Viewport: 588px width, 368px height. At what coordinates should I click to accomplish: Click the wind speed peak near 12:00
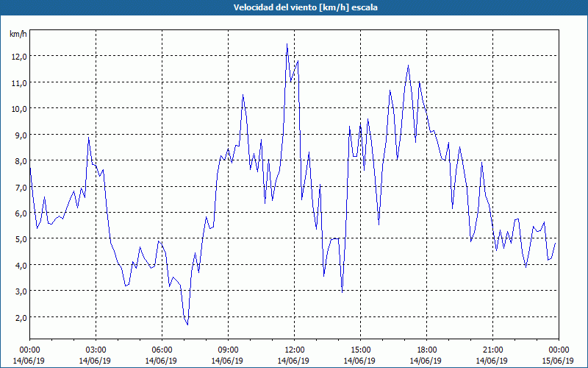(287, 44)
